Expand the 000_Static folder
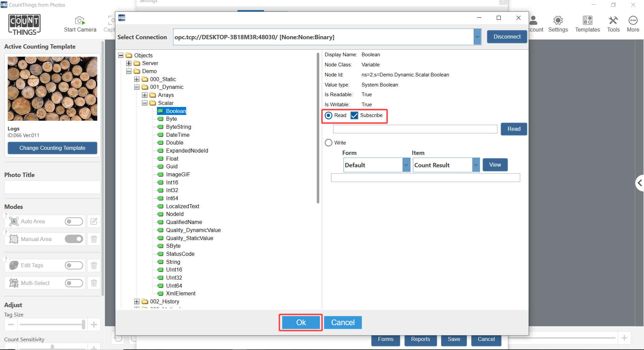Screen dimensions: 644x350 pyautogui.click(x=137, y=79)
